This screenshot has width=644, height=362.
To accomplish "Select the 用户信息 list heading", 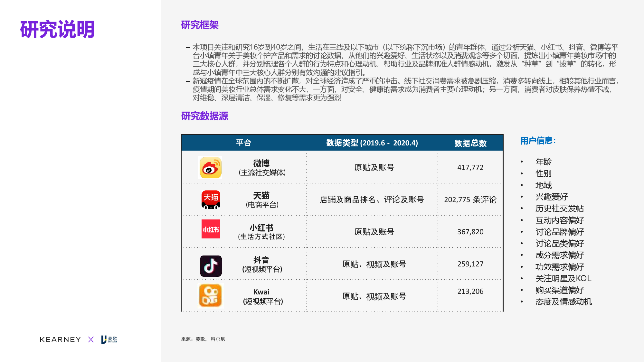I will coord(538,141).
